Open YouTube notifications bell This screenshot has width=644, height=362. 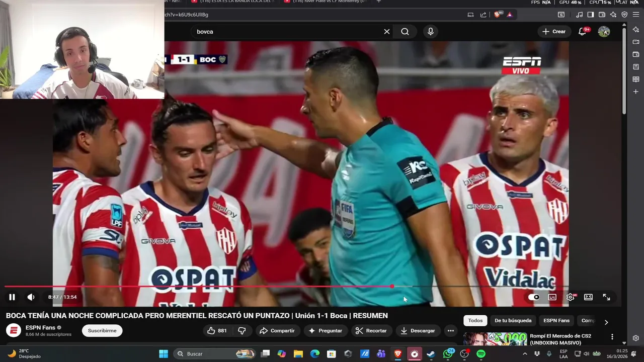pos(582,32)
